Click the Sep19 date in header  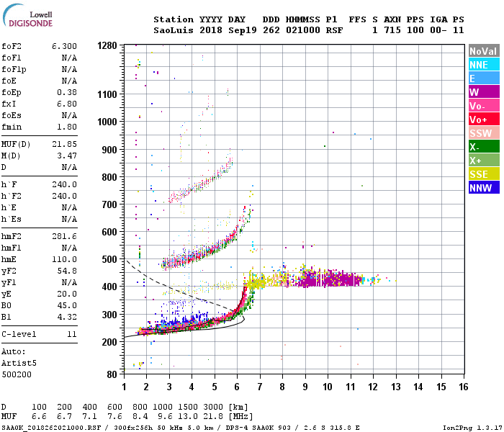(x=243, y=30)
